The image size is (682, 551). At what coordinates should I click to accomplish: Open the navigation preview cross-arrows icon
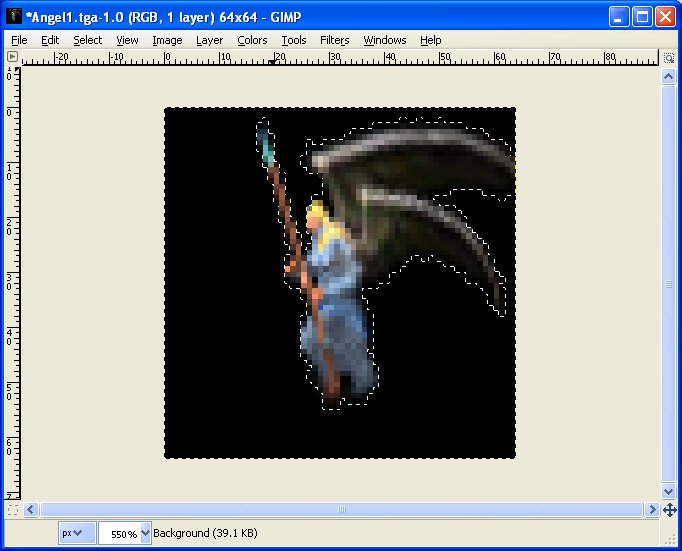click(669, 509)
